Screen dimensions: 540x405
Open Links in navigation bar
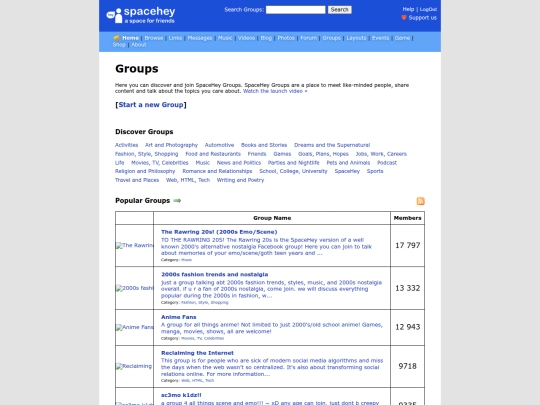point(175,38)
